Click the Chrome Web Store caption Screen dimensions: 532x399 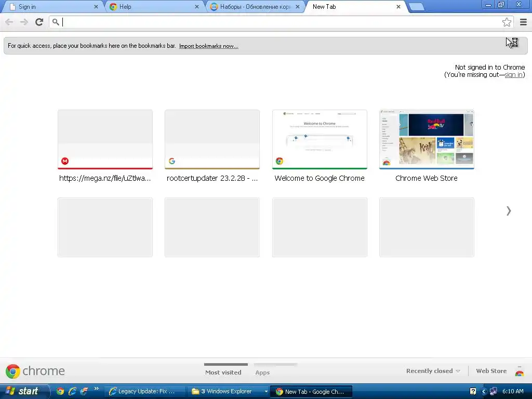click(427, 178)
